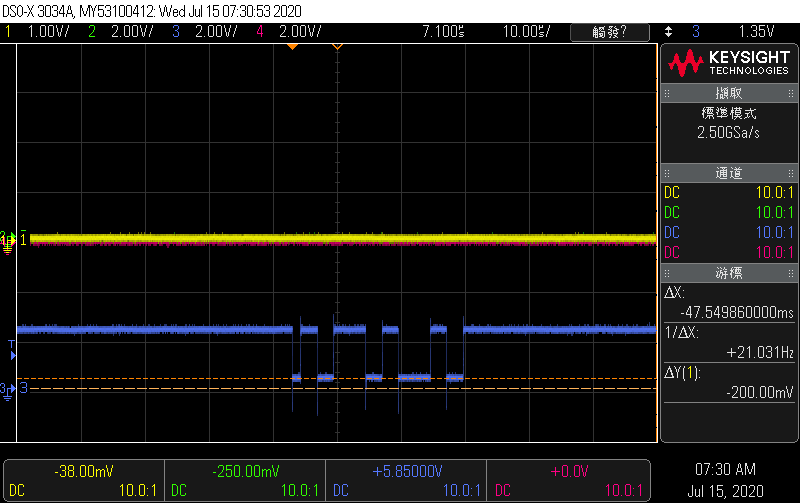
Task: Click the pink channel 4 DC 10.0:1 row
Action: point(729,252)
